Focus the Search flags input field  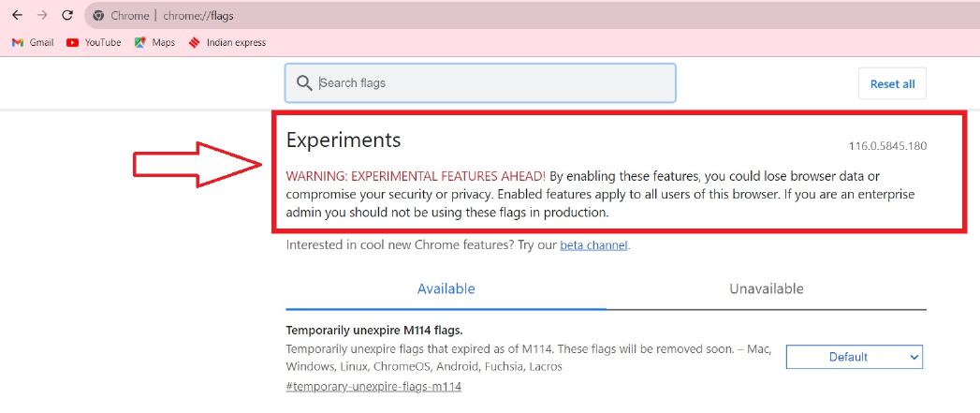click(x=480, y=83)
